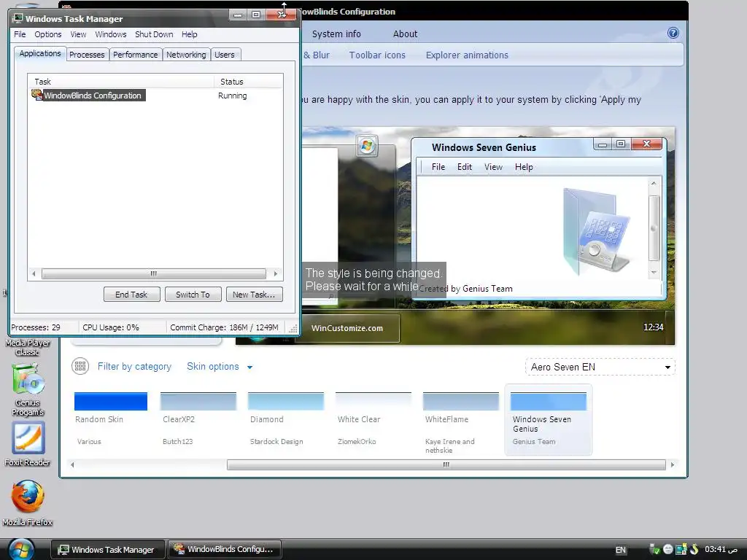Select the Applications tab
The image size is (747, 560).
coord(40,53)
